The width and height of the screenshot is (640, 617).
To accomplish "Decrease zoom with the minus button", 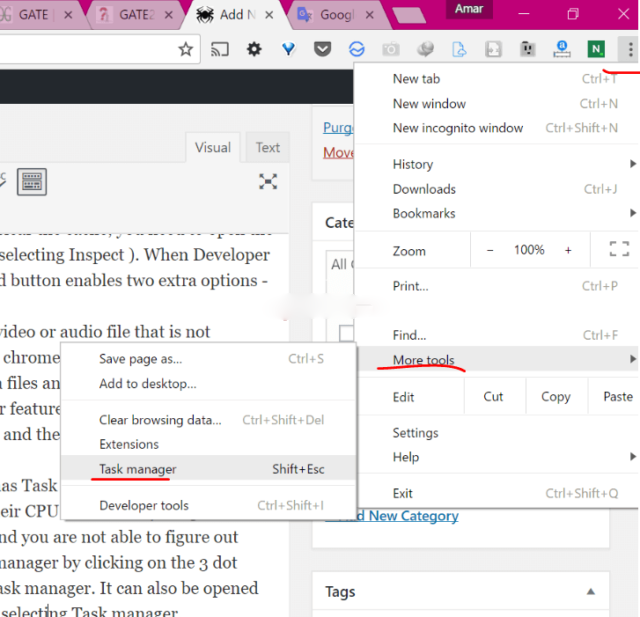I will pos(490,250).
